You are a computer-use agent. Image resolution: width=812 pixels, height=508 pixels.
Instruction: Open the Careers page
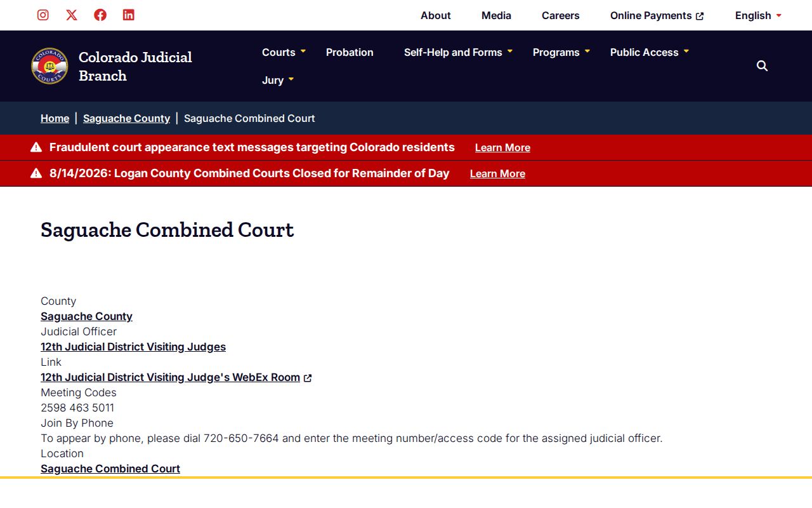[x=561, y=15]
